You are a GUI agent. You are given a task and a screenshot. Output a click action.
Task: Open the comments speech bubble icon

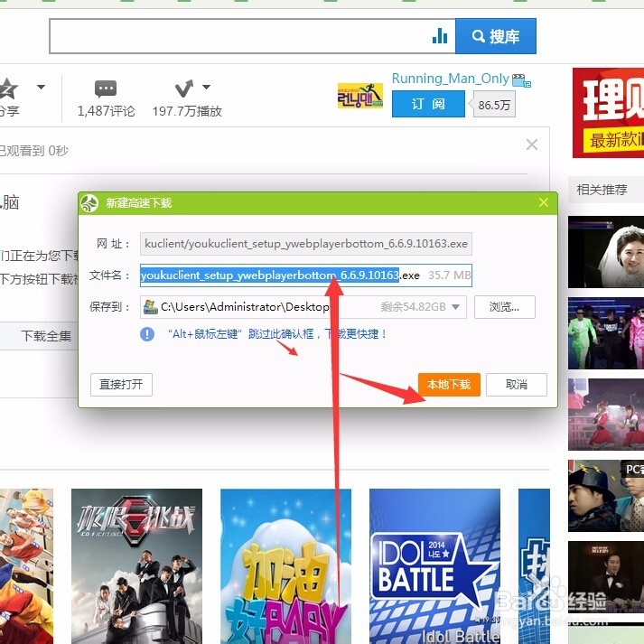pyautogui.click(x=106, y=89)
